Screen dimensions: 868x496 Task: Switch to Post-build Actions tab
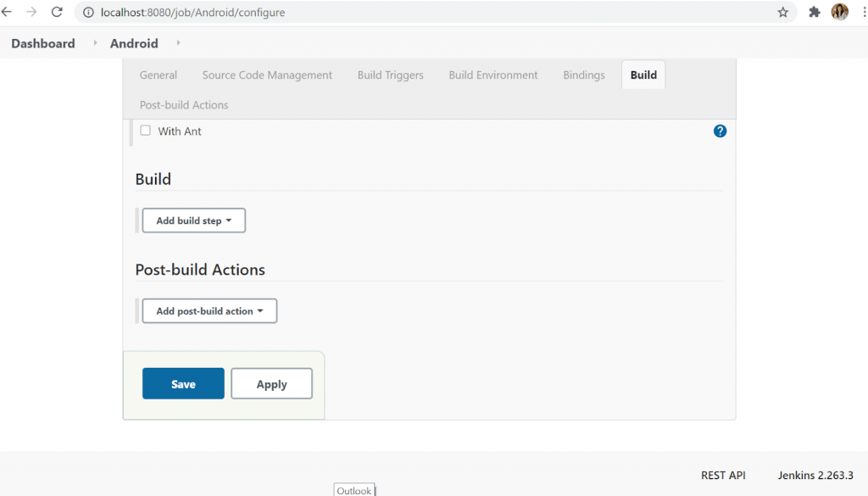pyautogui.click(x=184, y=104)
